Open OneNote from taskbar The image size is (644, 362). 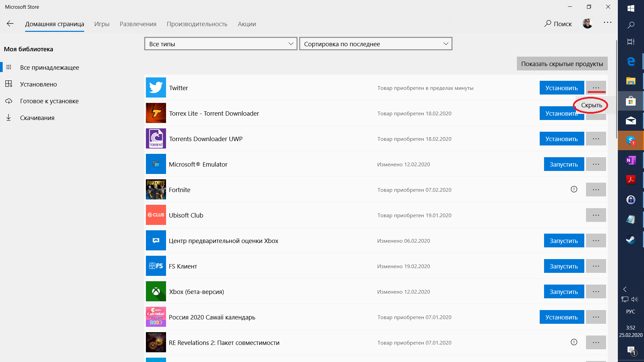(x=631, y=160)
